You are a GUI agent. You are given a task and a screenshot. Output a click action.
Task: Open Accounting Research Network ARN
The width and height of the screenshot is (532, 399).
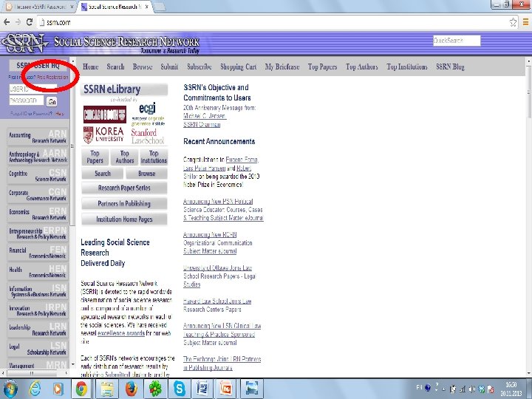coord(38,137)
